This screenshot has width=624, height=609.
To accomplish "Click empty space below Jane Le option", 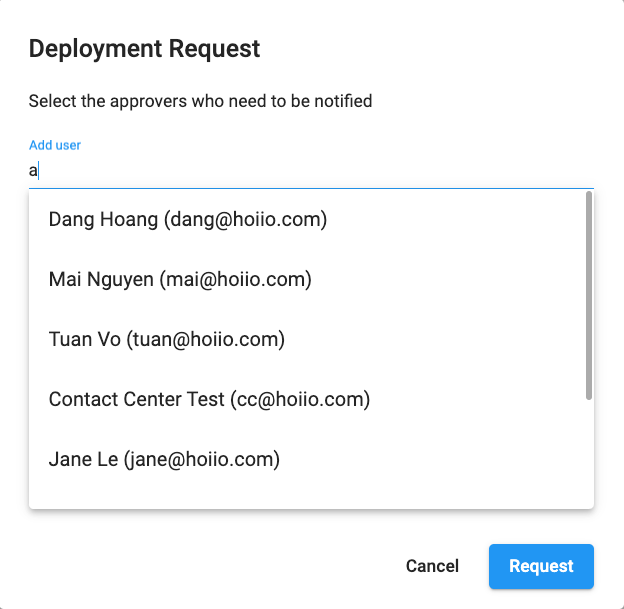I will (x=306, y=498).
